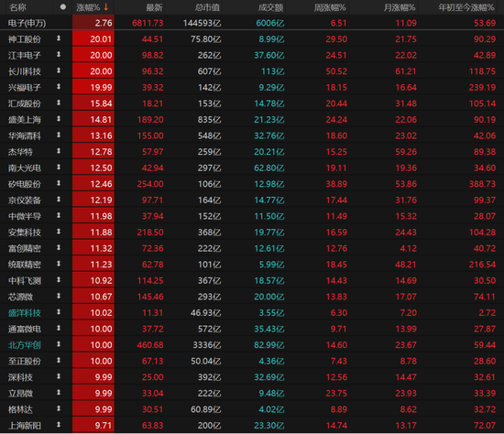Click the pin icon beside 神工股份
This screenshot has width=504, height=434.
click(59, 38)
